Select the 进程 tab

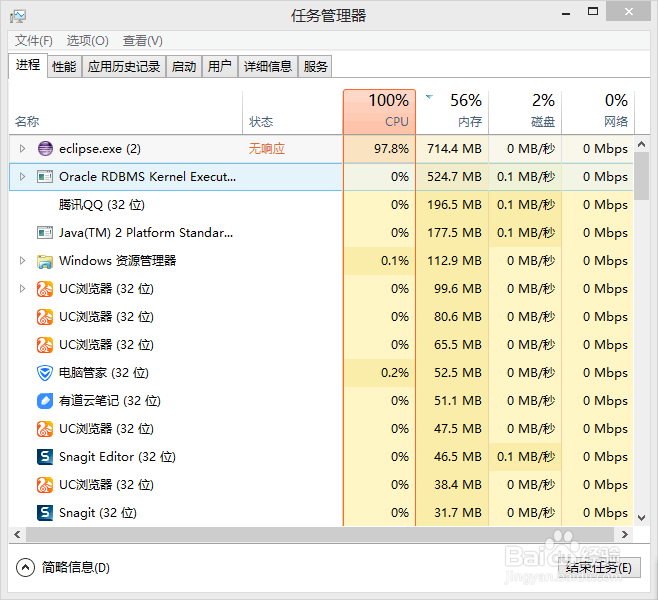[x=28, y=65]
